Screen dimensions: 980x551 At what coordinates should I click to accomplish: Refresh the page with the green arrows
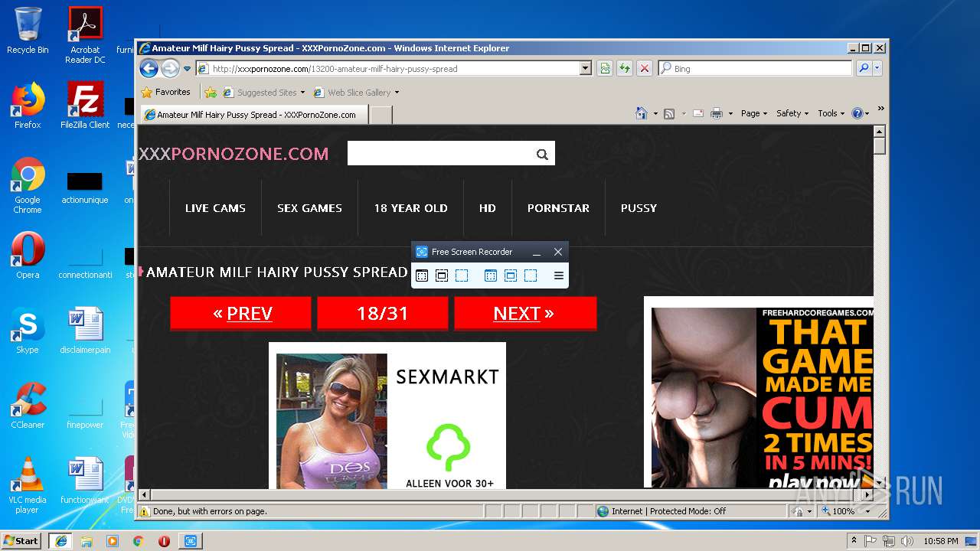tap(625, 69)
